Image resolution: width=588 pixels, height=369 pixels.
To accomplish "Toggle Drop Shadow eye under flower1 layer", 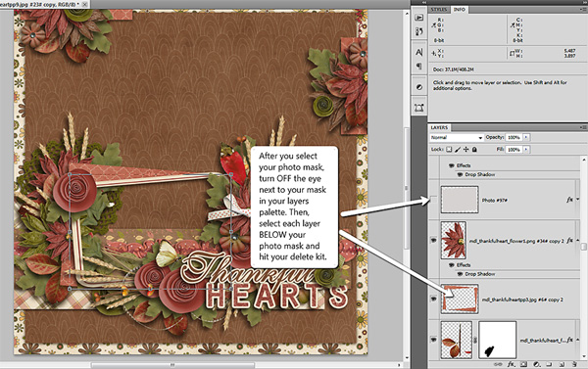I will tap(460, 274).
